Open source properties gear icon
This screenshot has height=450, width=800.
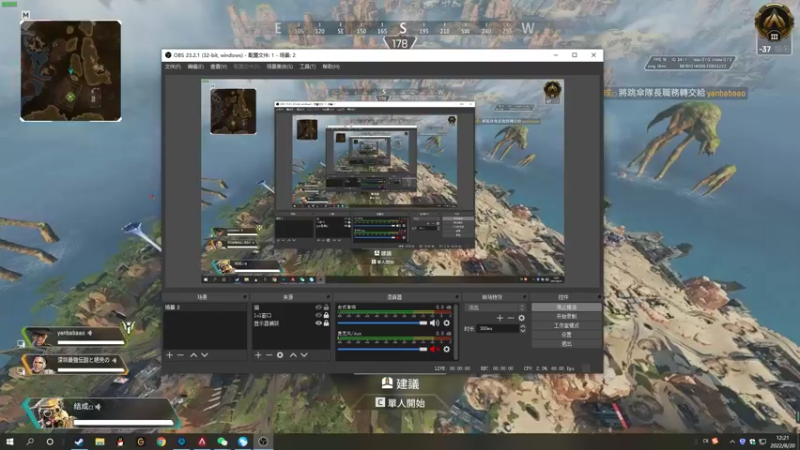[280, 355]
